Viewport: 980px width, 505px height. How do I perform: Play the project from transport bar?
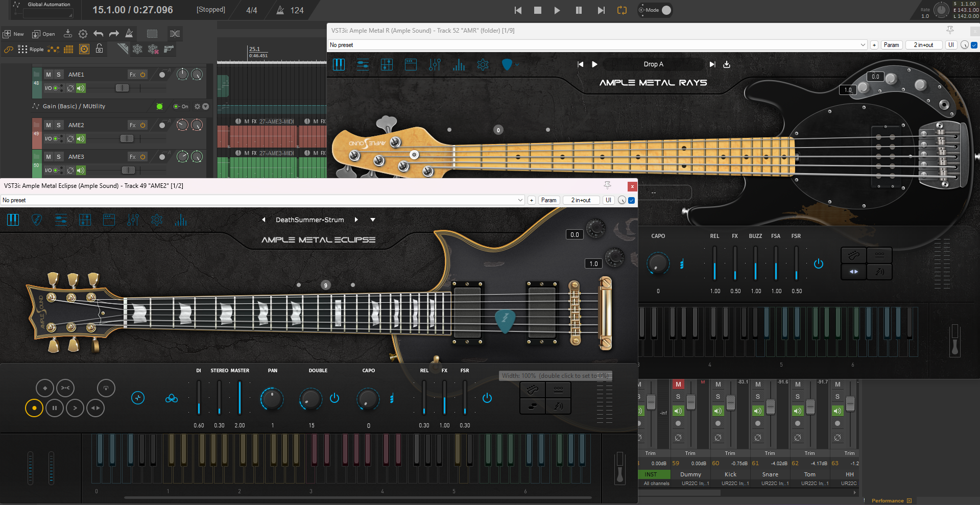(557, 10)
